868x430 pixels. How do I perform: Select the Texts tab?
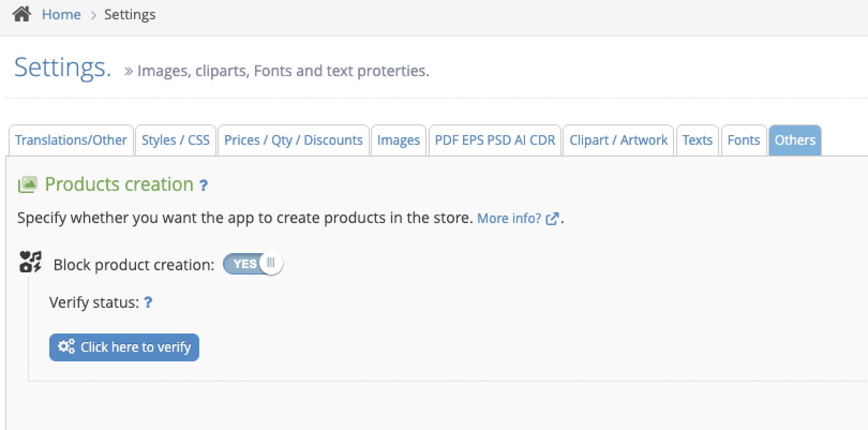tap(697, 140)
